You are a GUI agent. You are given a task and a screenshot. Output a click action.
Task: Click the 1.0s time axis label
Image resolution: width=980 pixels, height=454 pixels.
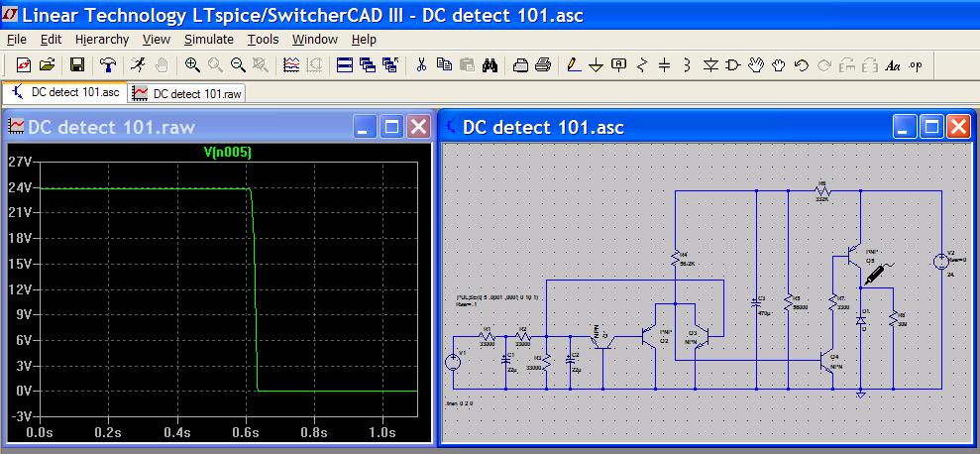381,433
